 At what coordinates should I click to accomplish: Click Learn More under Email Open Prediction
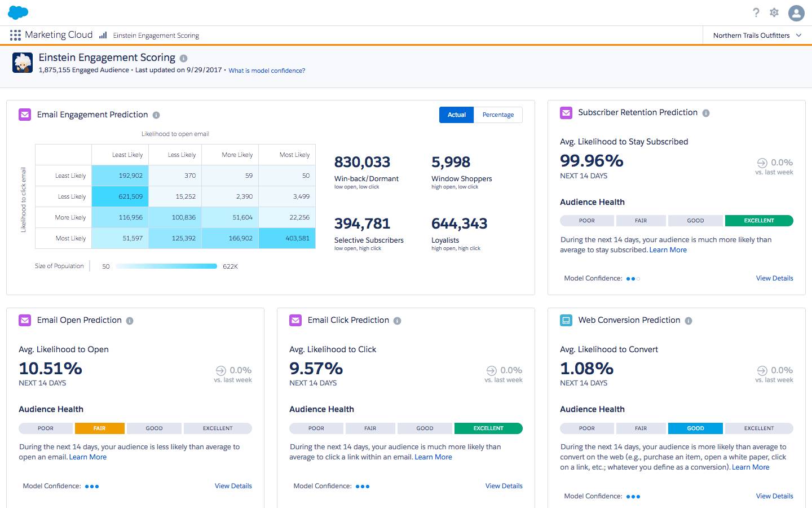(88, 457)
